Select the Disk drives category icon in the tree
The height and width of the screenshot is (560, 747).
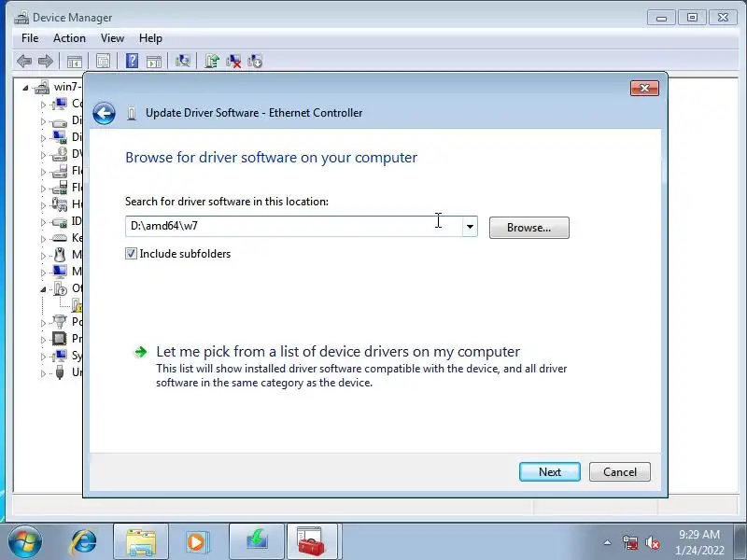[60, 122]
